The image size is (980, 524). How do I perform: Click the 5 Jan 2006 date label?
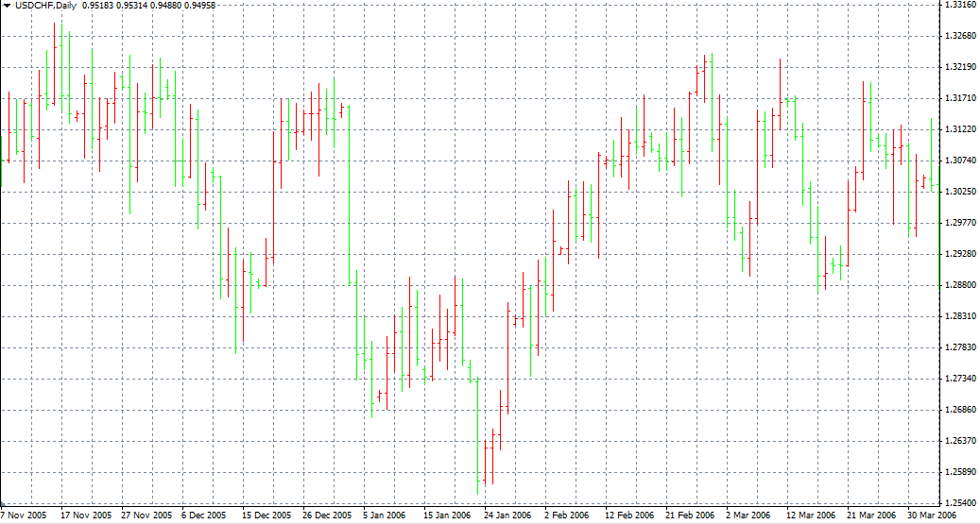click(x=384, y=516)
